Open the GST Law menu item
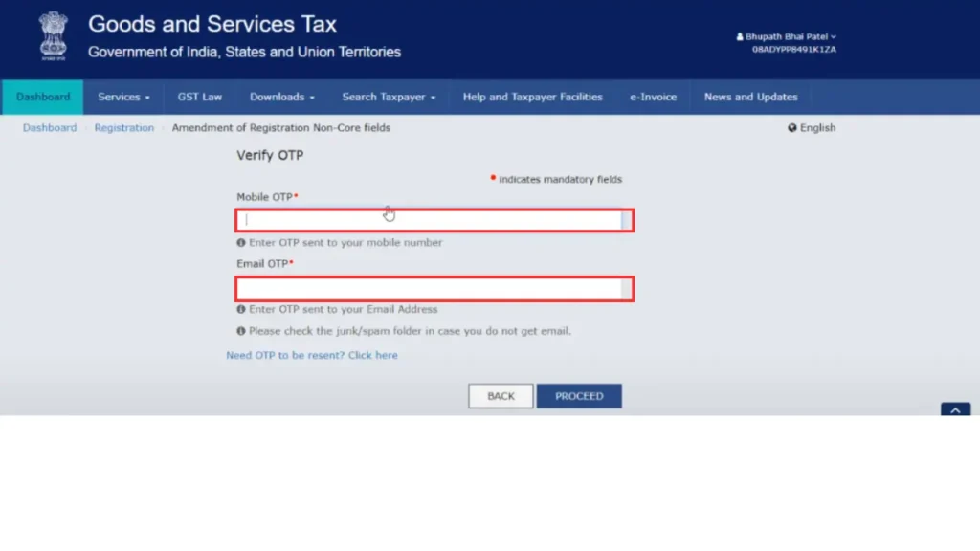 pyautogui.click(x=199, y=97)
